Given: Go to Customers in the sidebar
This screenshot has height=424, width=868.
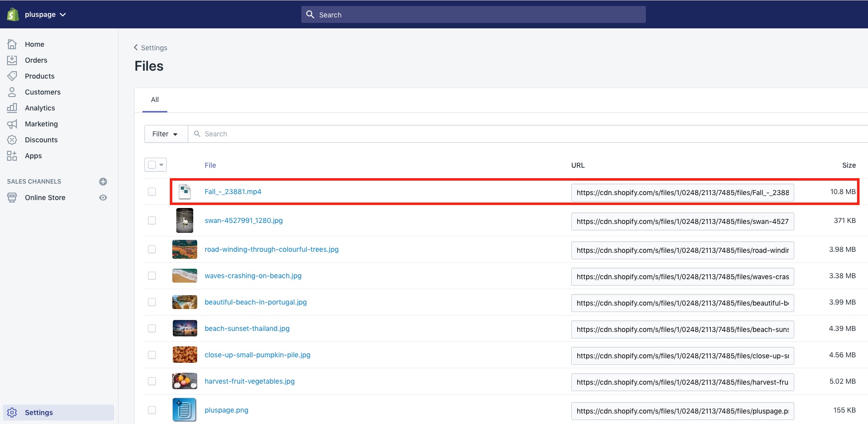Looking at the screenshot, I should (x=42, y=92).
